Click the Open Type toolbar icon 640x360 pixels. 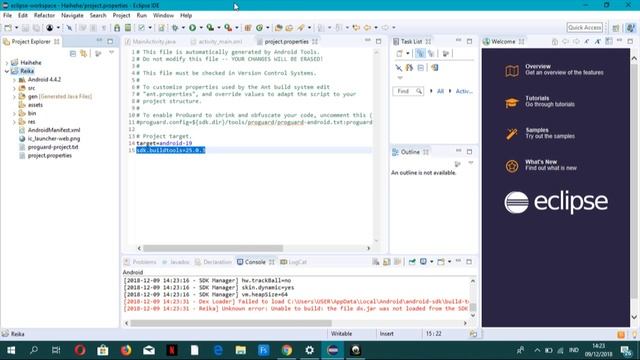[x=278, y=27]
